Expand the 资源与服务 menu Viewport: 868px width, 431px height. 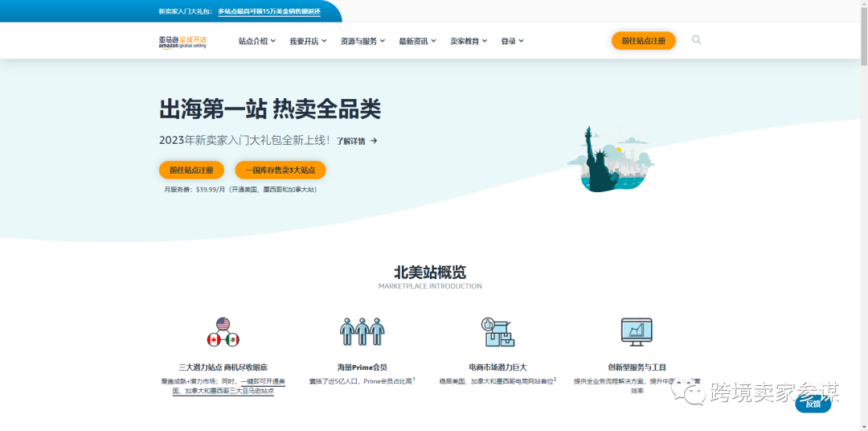(362, 41)
